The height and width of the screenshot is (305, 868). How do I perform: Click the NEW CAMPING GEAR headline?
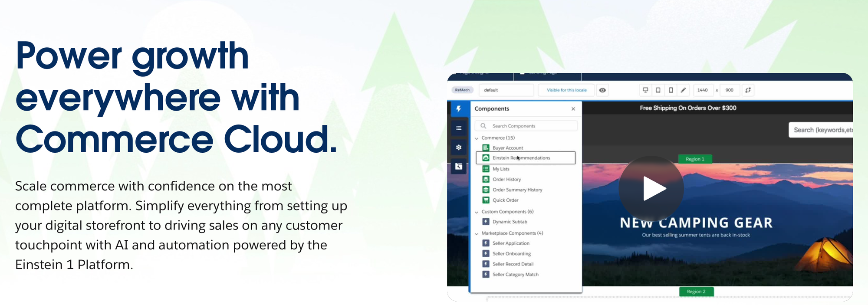pos(696,223)
